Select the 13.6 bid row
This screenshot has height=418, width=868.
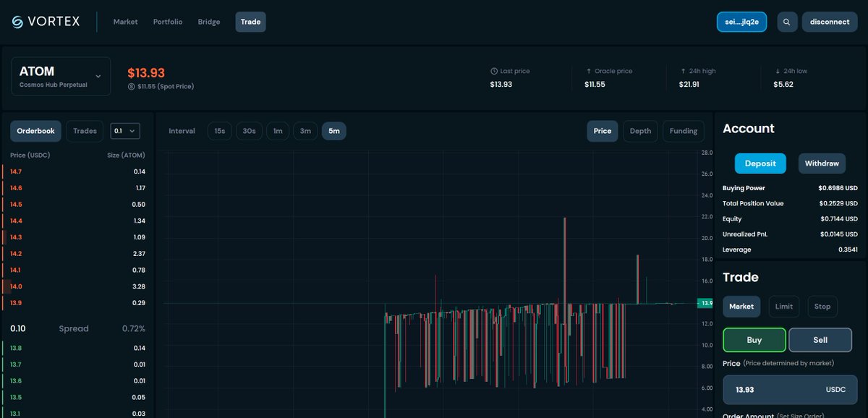click(x=77, y=380)
